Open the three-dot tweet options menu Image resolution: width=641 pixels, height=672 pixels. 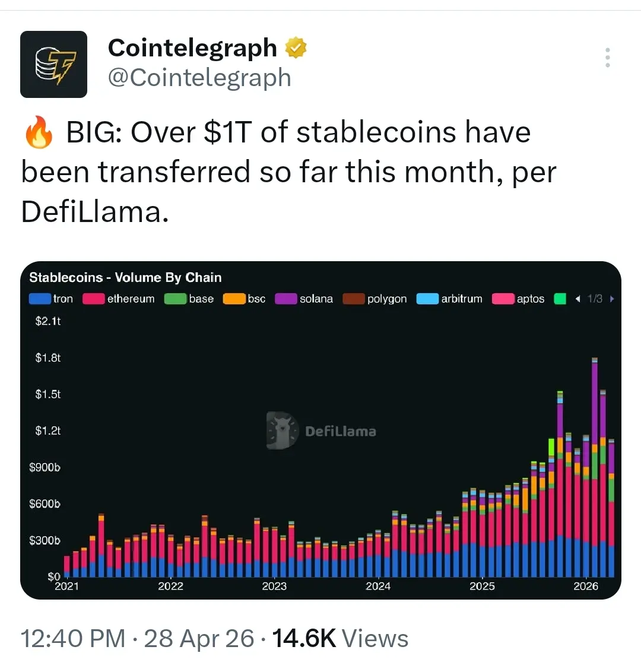click(607, 58)
